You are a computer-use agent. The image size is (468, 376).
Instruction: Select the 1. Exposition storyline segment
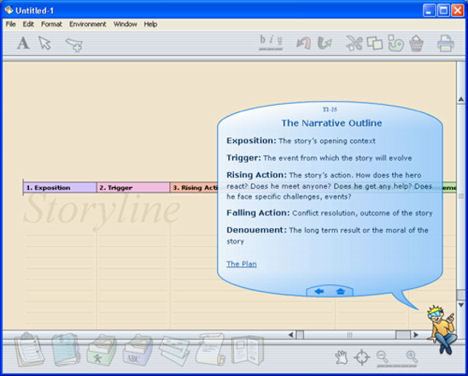click(x=60, y=188)
